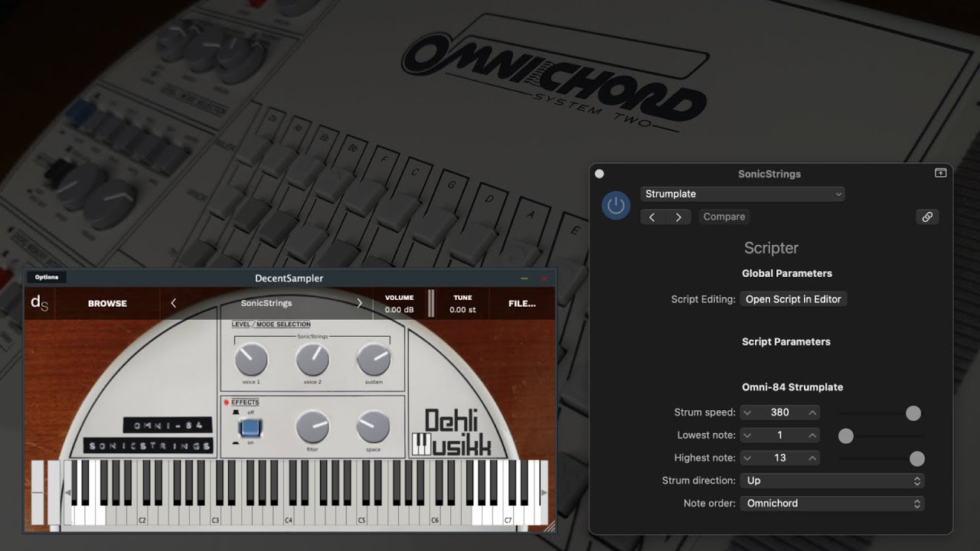Image resolution: width=980 pixels, height=551 pixels.
Task: Click Highest note value 13 field
Action: pos(780,458)
